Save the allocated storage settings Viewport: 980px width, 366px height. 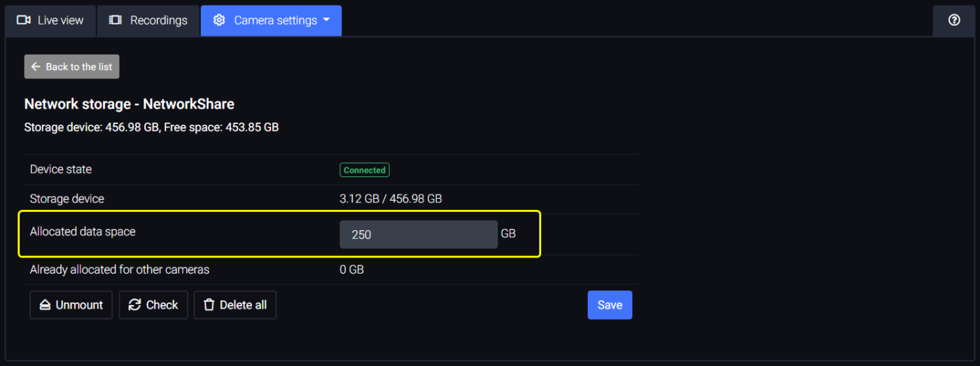coord(610,305)
